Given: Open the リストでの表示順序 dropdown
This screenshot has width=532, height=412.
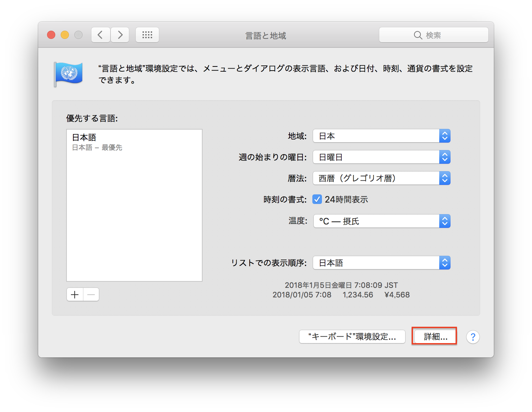Looking at the screenshot, I should tap(381, 263).
